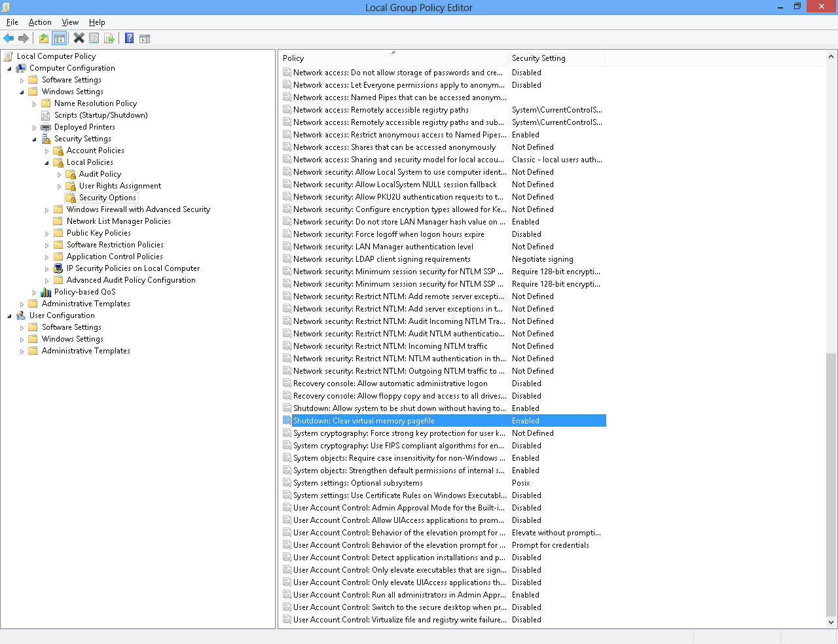Open the Action menu

[x=40, y=22]
